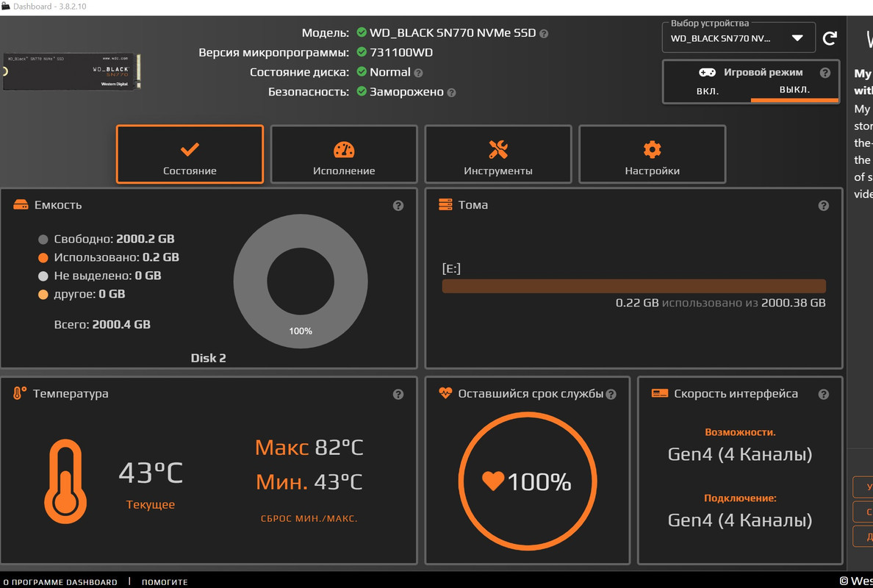This screenshot has width=873, height=588.
Task: Click the gauge icon on Исполнение tab
Action: click(343, 149)
